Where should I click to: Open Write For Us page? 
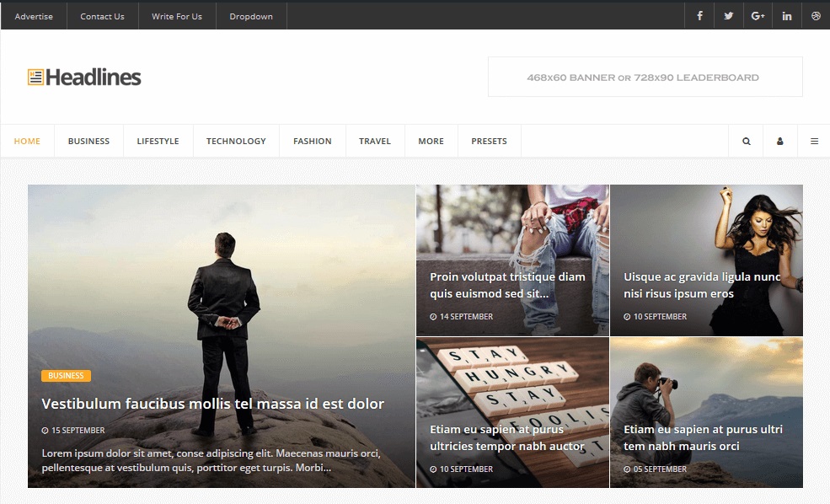[177, 16]
